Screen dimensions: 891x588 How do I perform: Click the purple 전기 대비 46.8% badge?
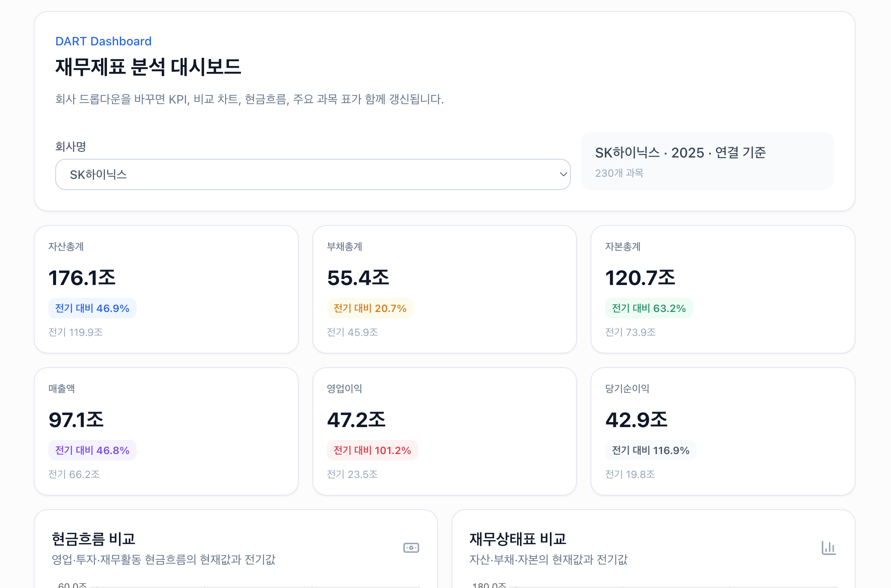pyautogui.click(x=92, y=450)
